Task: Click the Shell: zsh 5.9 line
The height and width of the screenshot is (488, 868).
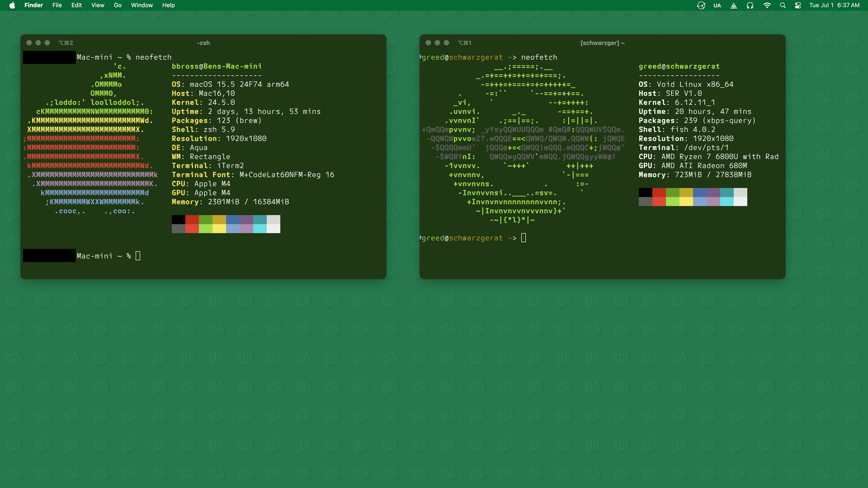Action: pyautogui.click(x=203, y=130)
